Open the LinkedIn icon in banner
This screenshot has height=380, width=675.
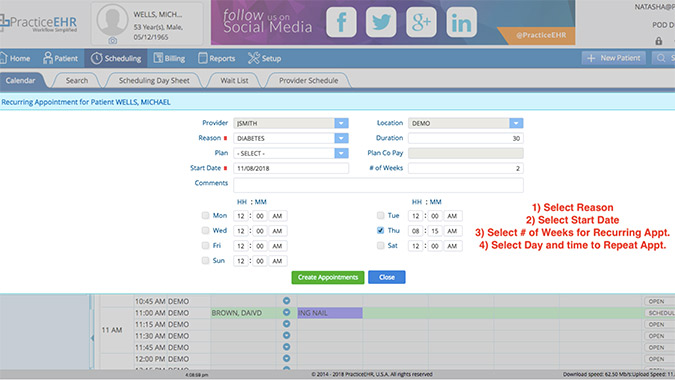click(461, 22)
